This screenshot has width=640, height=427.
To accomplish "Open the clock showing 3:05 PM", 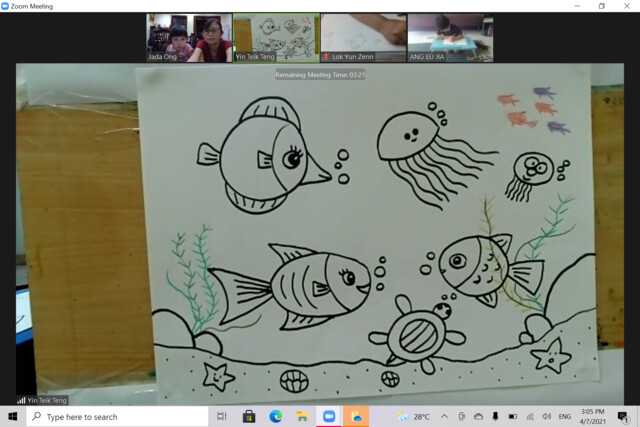I will (x=593, y=416).
